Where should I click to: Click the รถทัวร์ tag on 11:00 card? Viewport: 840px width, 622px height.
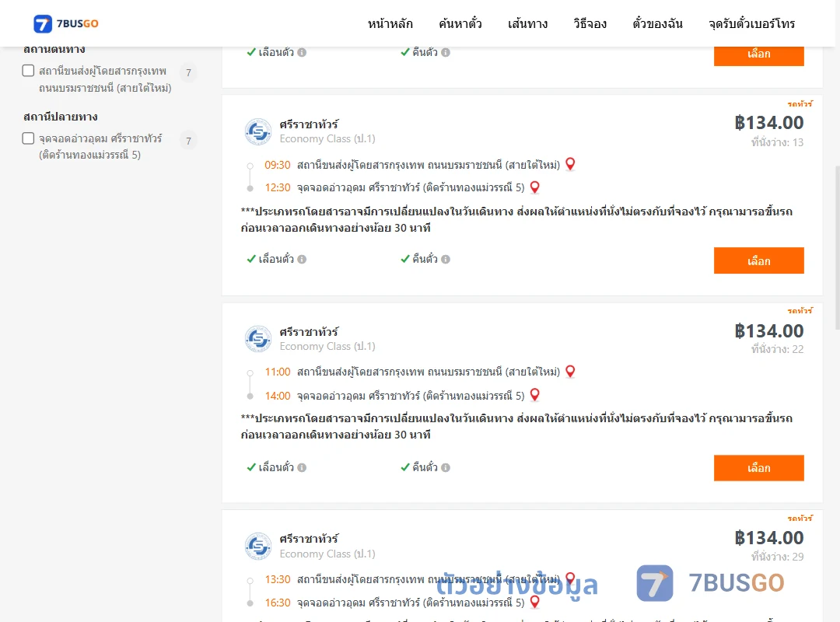click(800, 311)
